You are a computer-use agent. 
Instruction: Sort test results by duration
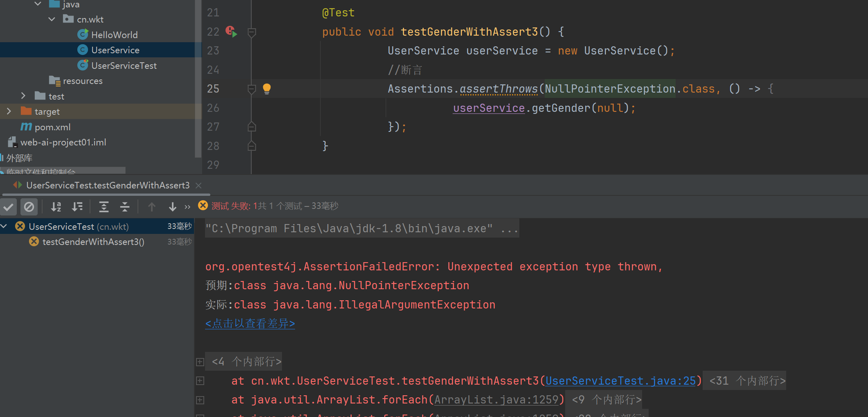tap(77, 207)
